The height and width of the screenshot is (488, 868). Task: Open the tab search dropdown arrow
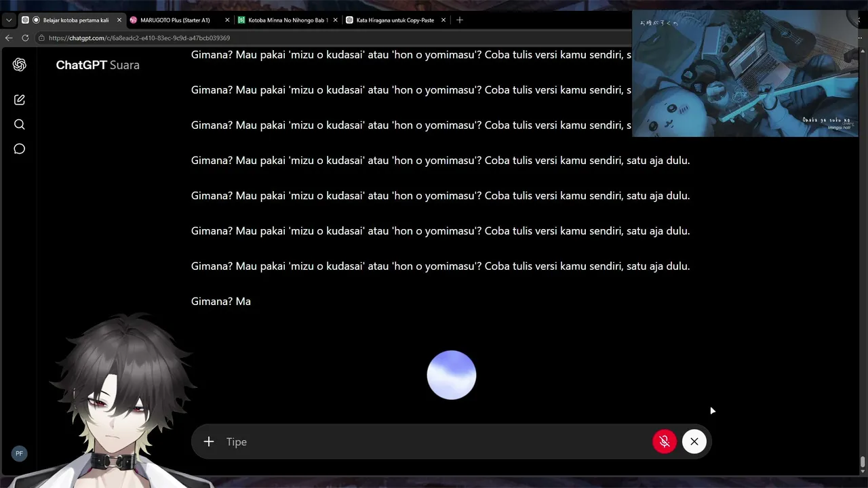click(9, 20)
